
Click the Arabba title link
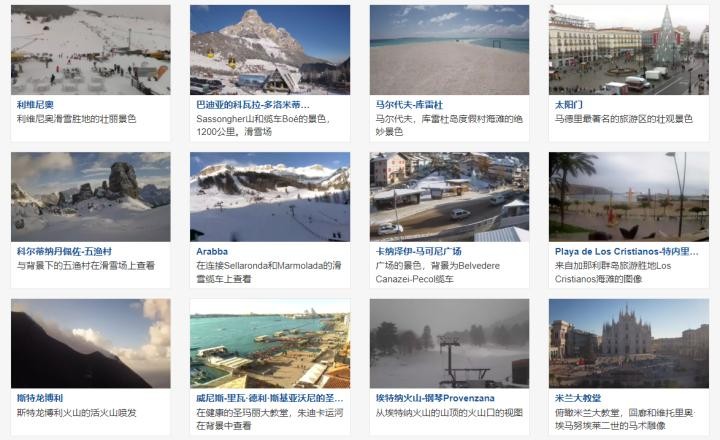212,251
